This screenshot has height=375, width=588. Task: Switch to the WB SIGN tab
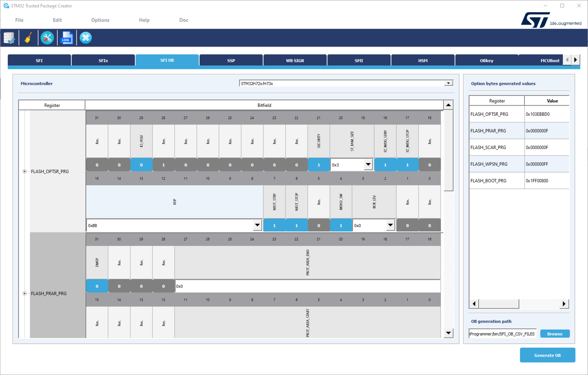295,60
